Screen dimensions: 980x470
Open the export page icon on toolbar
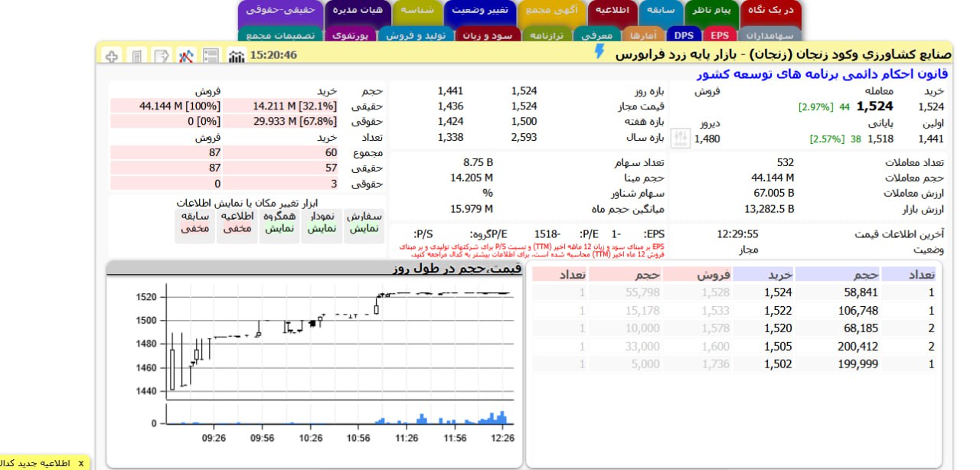tap(161, 55)
